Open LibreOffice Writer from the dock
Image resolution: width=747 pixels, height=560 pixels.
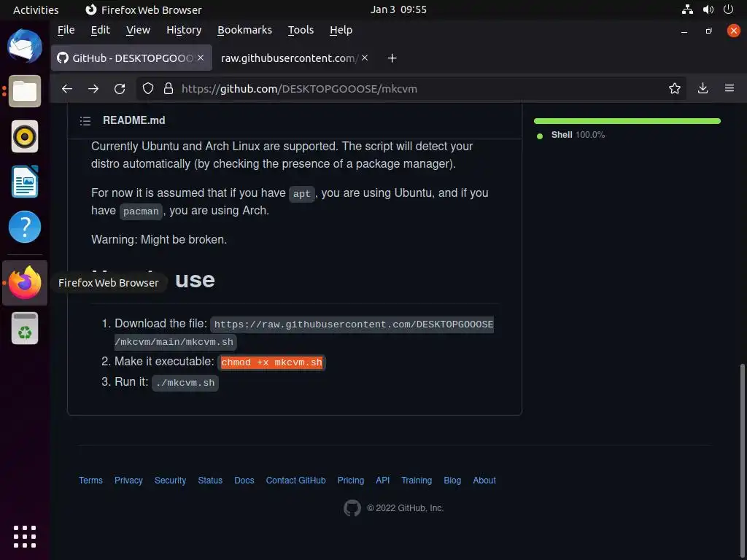pyautogui.click(x=25, y=182)
